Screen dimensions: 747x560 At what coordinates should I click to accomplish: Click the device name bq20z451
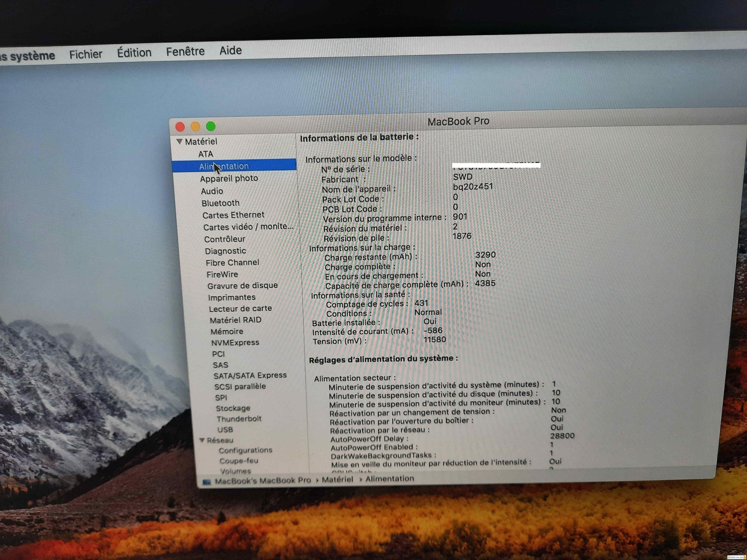pos(473,187)
